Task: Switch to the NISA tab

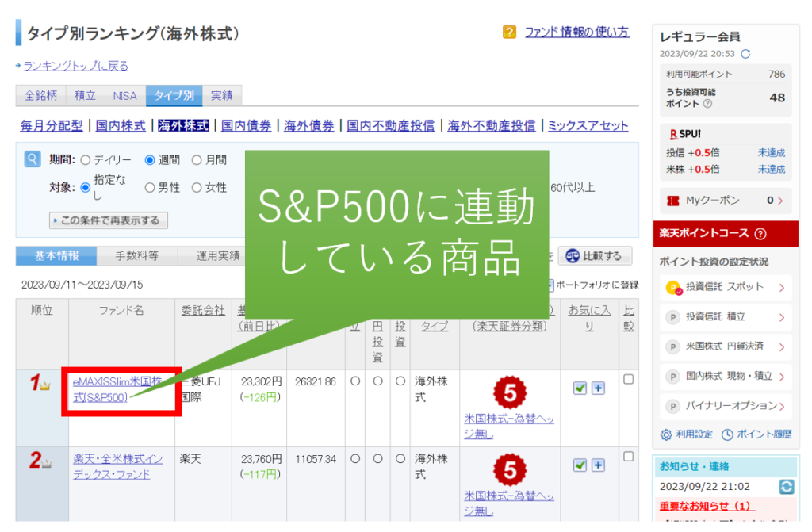Action: [124, 95]
